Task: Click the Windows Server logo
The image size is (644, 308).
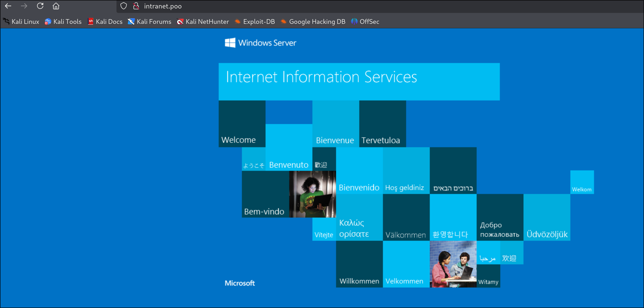Action: 260,43
